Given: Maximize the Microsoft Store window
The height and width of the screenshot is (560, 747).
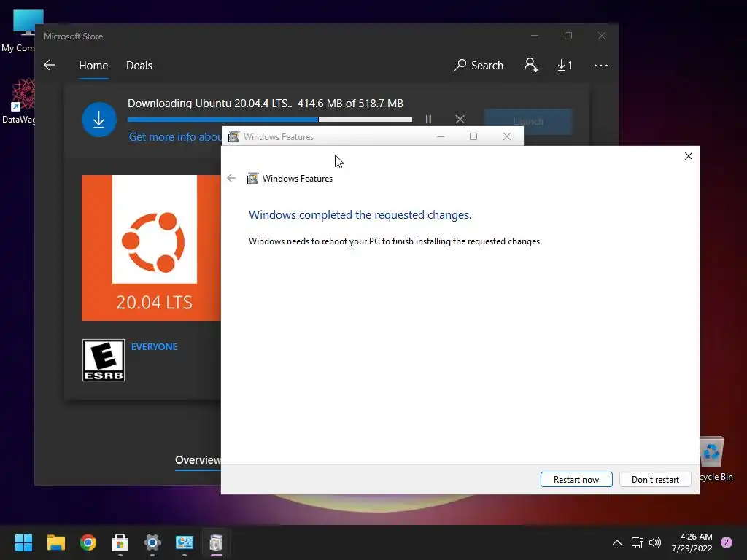Looking at the screenshot, I should pos(568,36).
